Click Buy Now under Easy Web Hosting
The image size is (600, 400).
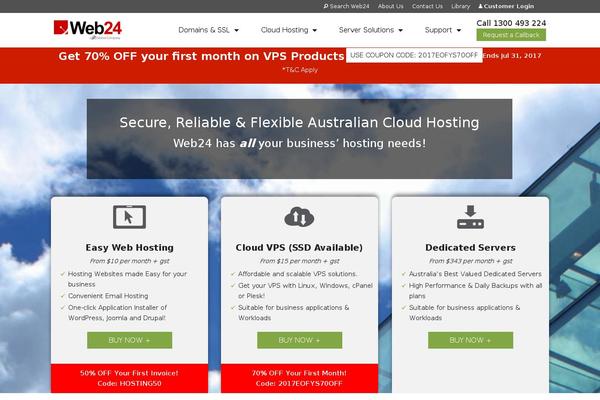coord(129,340)
